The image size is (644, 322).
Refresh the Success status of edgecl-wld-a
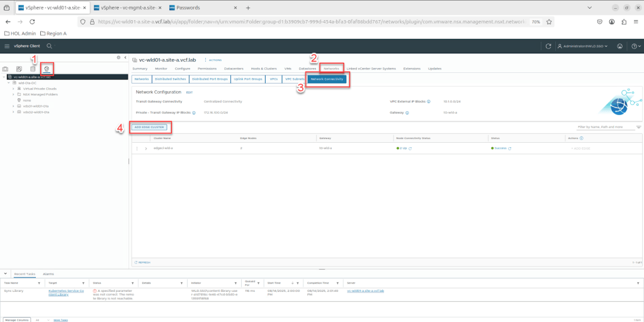click(510, 148)
